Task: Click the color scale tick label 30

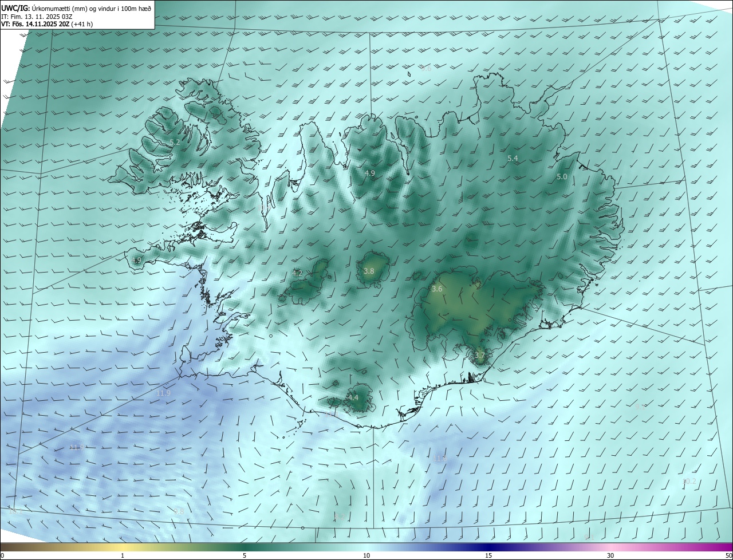Action: point(610,555)
